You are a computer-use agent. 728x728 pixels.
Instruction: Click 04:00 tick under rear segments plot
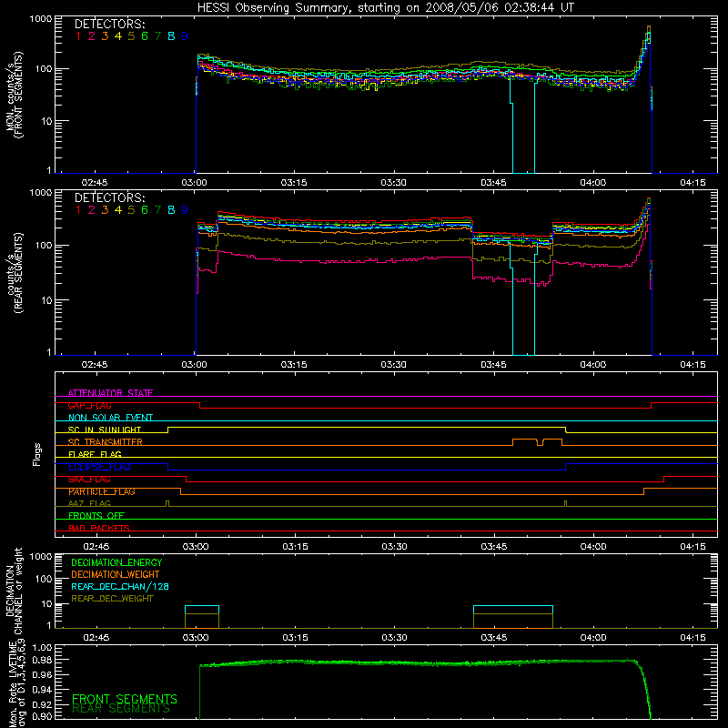coord(593,365)
